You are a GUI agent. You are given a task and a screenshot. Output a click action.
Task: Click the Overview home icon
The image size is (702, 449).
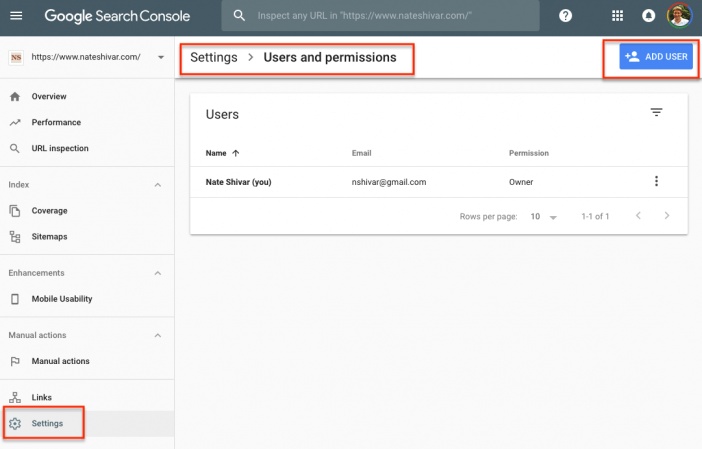point(15,96)
